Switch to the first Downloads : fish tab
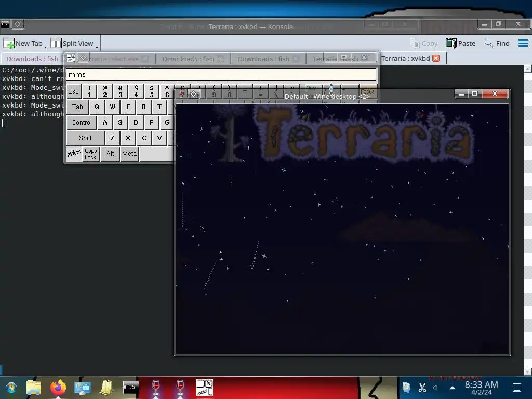532x399 pixels. pos(32,59)
